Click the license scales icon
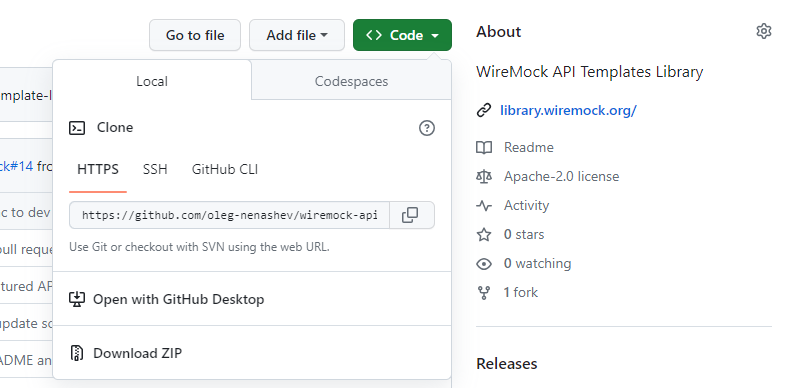The image size is (802, 388). click(484, 177)
